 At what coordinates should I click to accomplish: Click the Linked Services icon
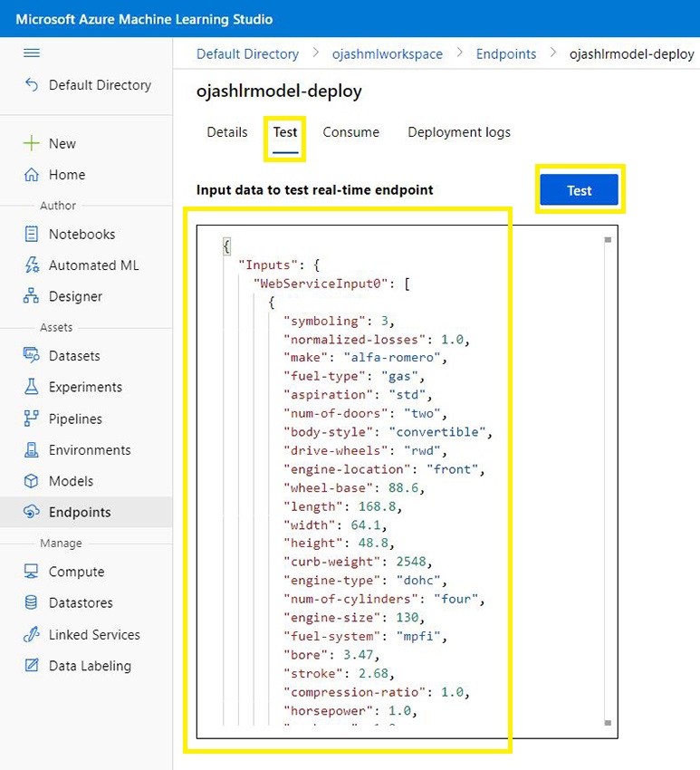[32, 634]
